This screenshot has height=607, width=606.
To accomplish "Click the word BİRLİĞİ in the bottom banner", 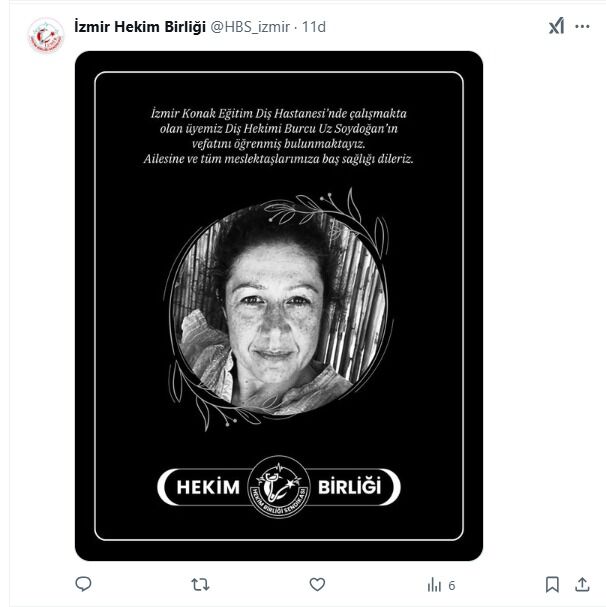I will pos(350,487).
